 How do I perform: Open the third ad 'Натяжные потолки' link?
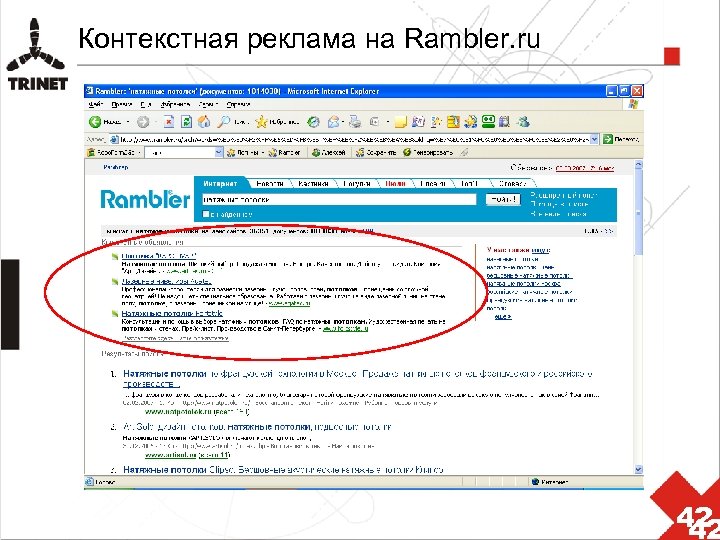click(172, 313)
